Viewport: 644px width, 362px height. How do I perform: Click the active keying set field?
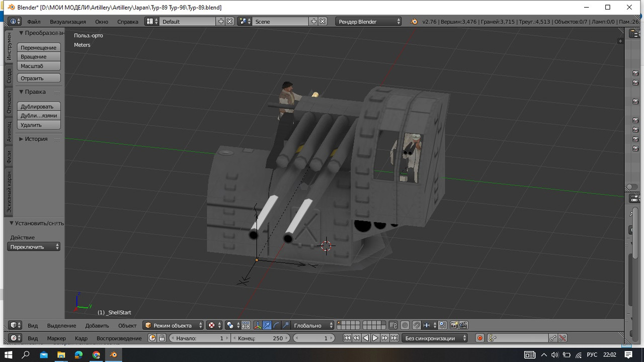(518, 338)
